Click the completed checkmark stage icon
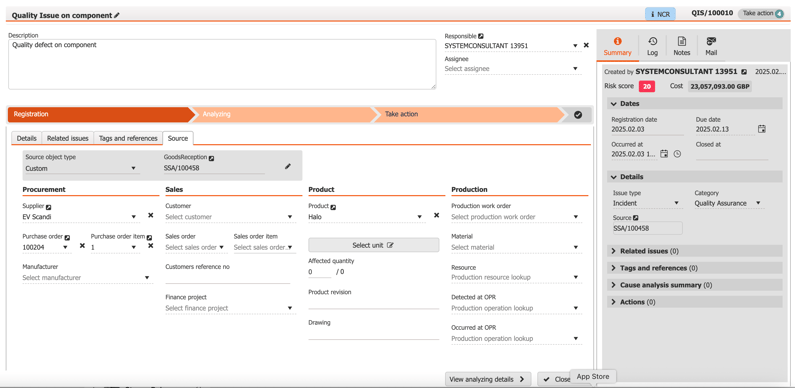Screen dimensions: 795x388 pos(578,115)
